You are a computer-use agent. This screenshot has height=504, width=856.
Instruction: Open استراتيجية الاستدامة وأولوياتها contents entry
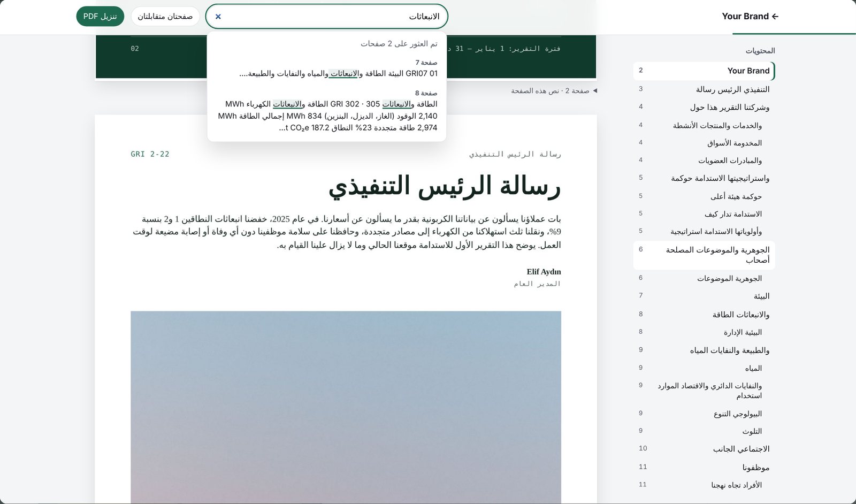pos(704,232)
